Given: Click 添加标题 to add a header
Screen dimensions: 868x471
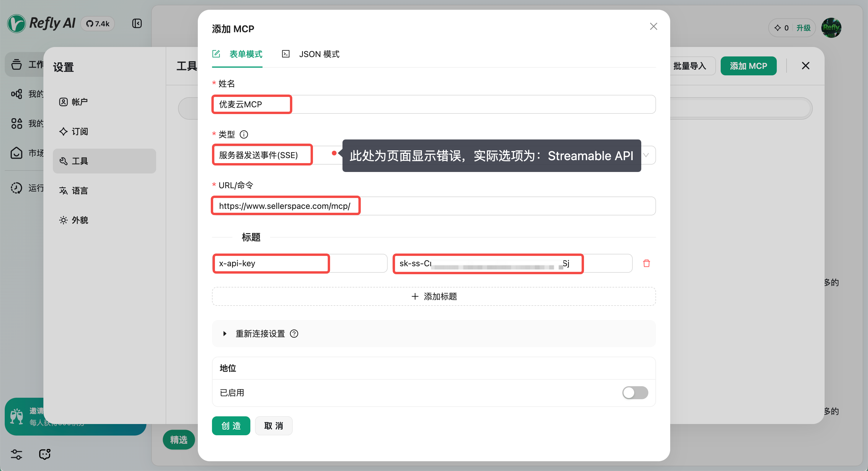Looking at the screenshot, I should [x=434, y=296].
